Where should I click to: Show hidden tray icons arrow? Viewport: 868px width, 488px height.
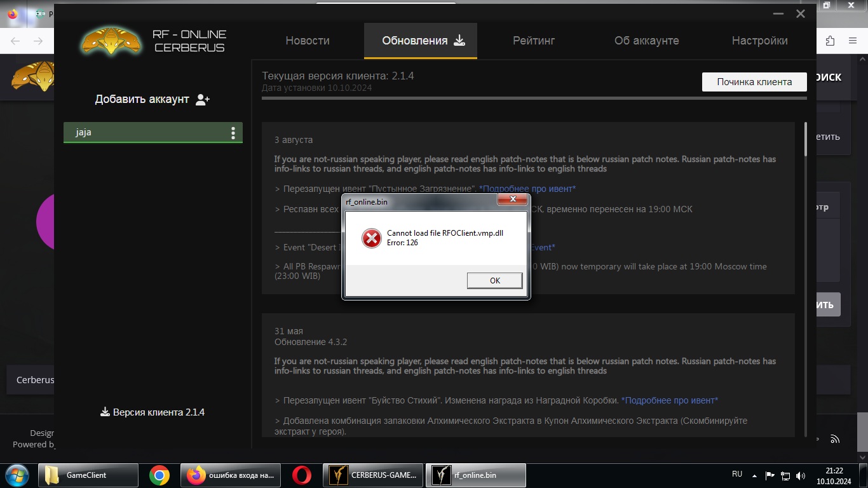coord(754,475)
